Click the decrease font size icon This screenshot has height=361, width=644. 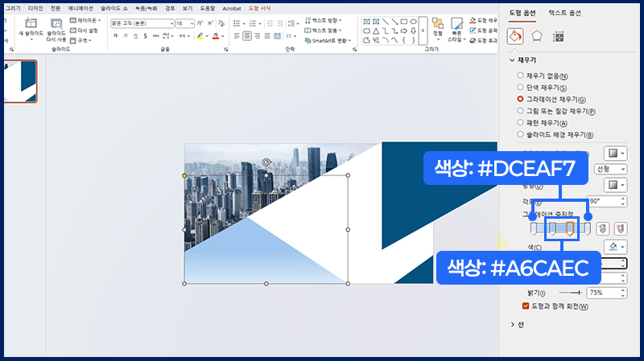210,23
